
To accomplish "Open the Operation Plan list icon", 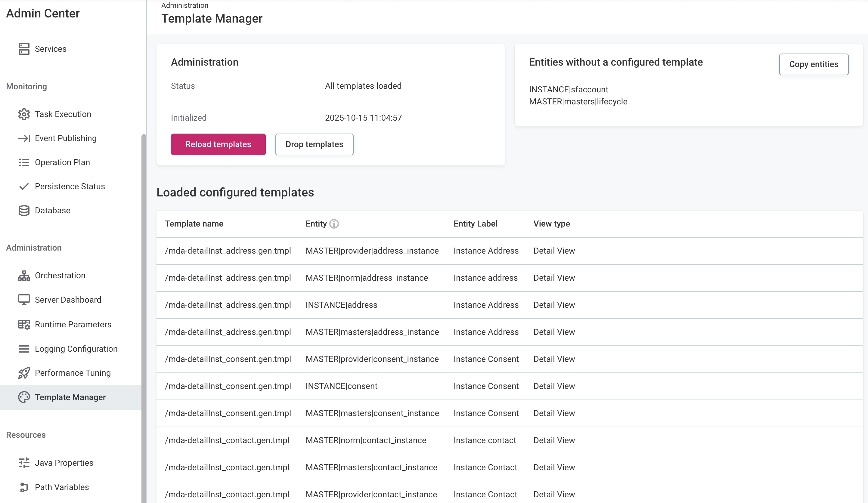I will (x=24, y=162).
